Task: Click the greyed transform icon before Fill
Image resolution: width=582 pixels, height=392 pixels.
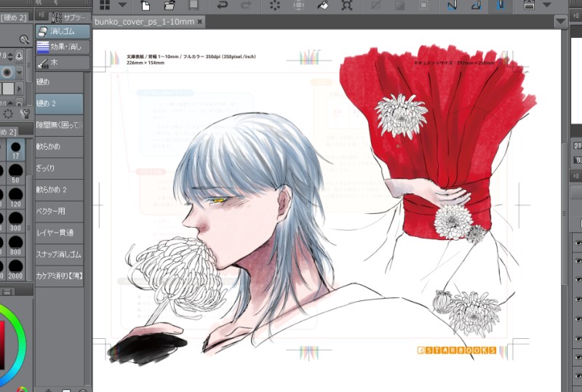Action: pyautogui.click(x=299, y=5)
